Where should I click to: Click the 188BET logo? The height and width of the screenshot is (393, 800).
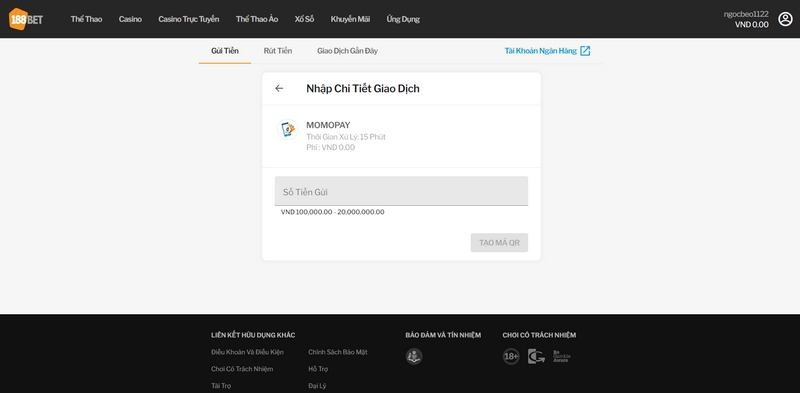pyautogui.click(x=26, y=19)
